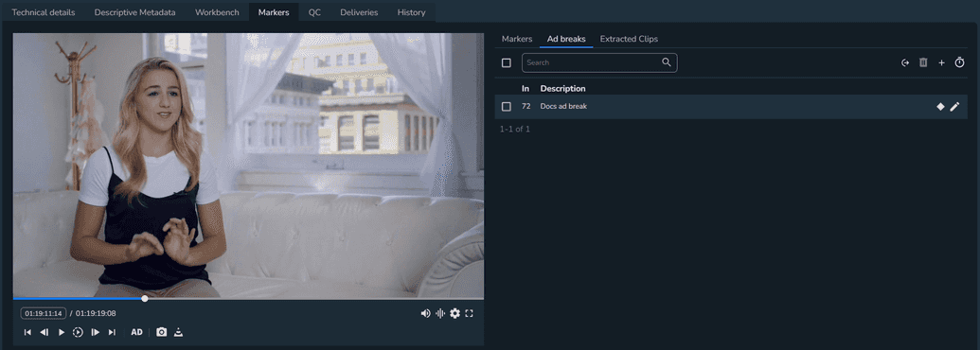Viewport: 980px width, 350px height.
Task: Toggle the AD audio description button
Action: click(137, 332)
